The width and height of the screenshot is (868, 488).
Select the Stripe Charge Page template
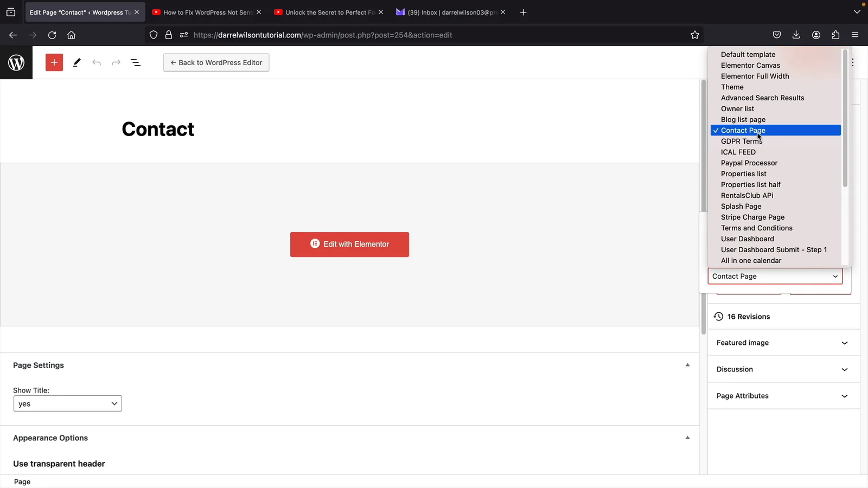tap(775, 217)
